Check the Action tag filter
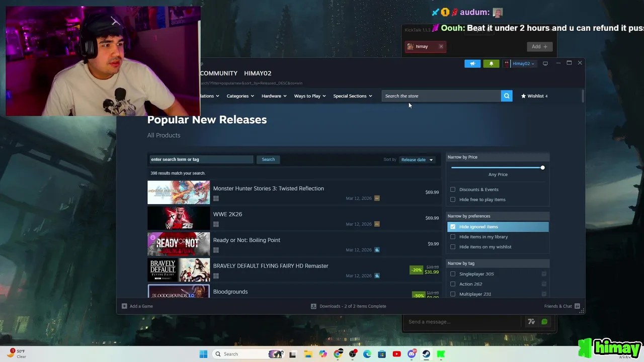This screenshot has width=644, height=362. coord(453,284)
